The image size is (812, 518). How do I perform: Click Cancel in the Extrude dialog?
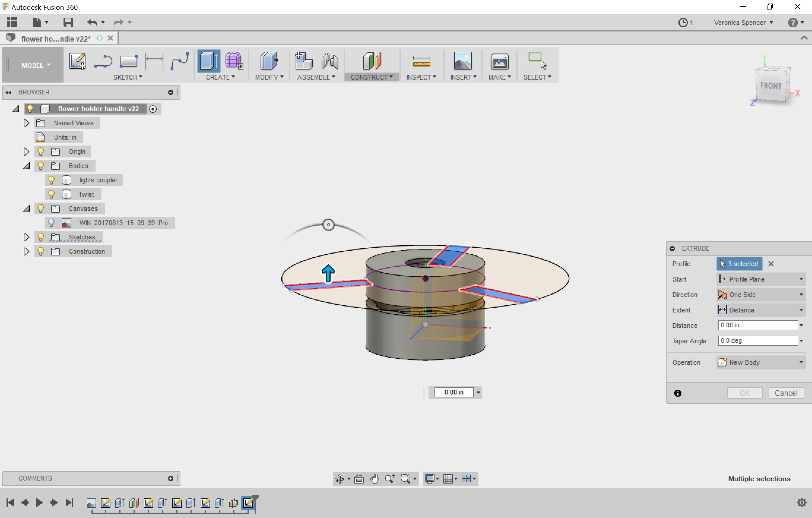786,393
